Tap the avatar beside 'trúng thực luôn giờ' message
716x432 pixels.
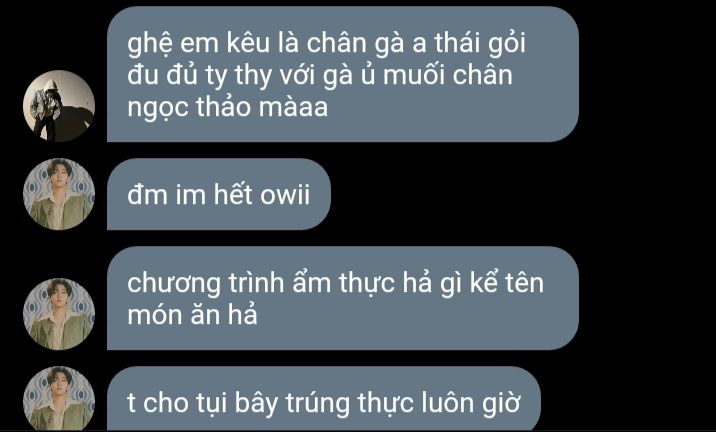click(x=59, y=399)
